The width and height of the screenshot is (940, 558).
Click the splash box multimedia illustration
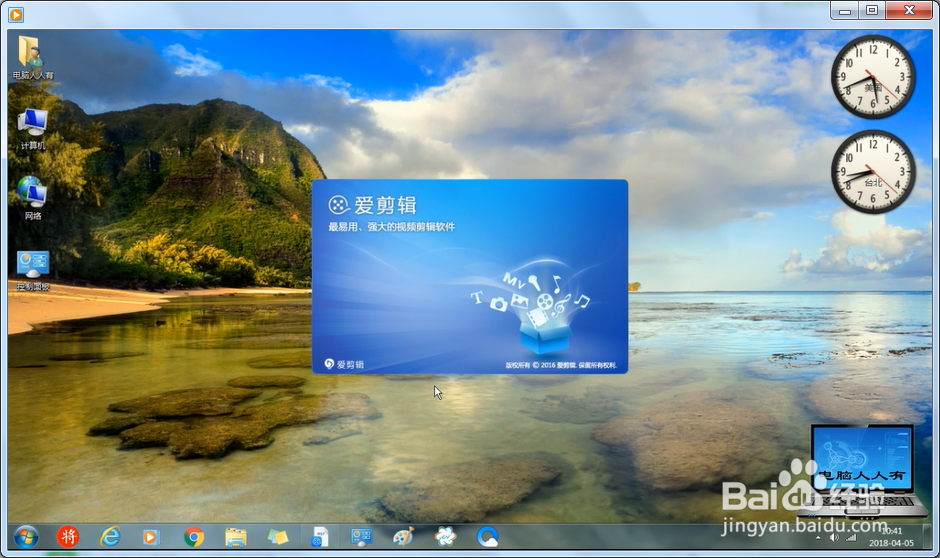(x=531, y=306)
